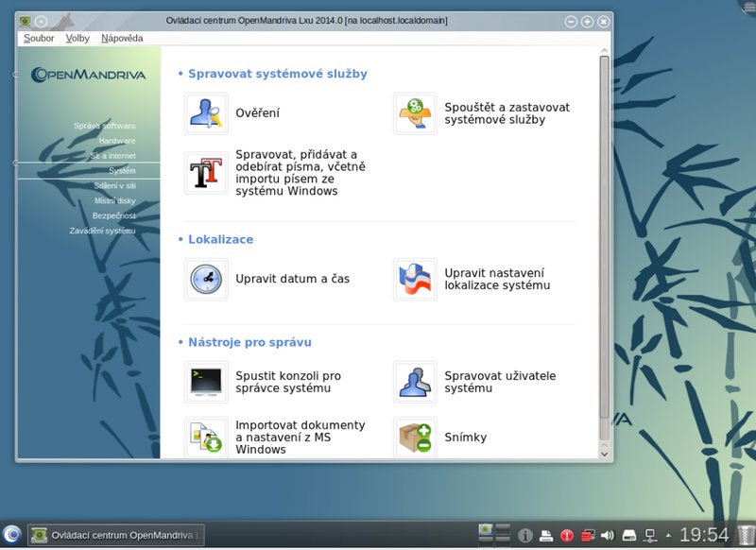The width and height of the screenshot is (756, 550).
Task: Open Spravovat, přidávat a odebírat písma link
Action: (x=301, y=173)
